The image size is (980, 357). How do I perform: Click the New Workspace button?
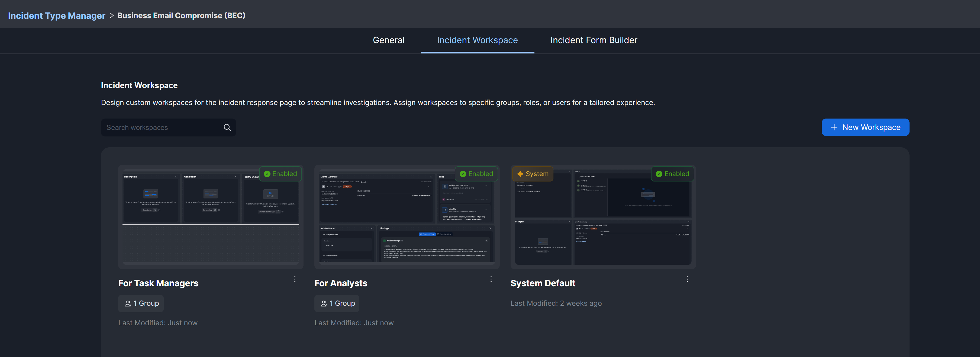tap(865, 127)
